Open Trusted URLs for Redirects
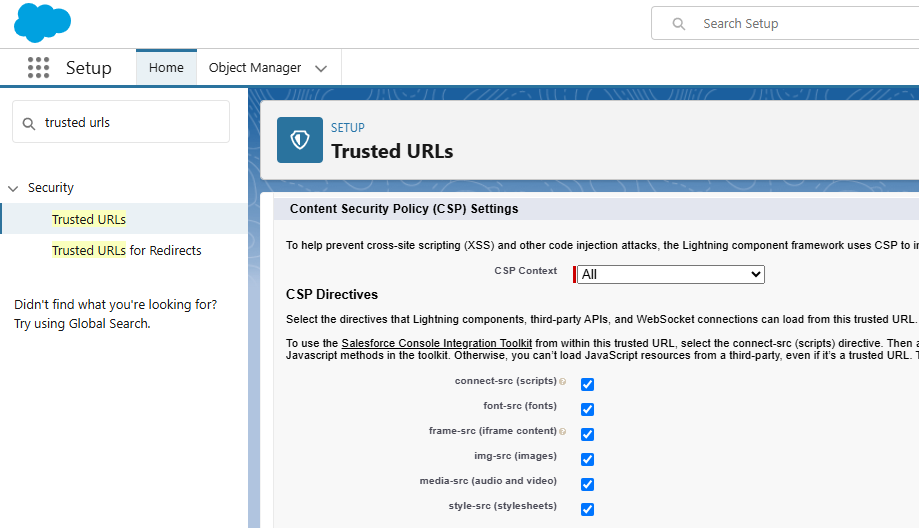This screenshot has height=528, width=919. [x=127, y=250]
